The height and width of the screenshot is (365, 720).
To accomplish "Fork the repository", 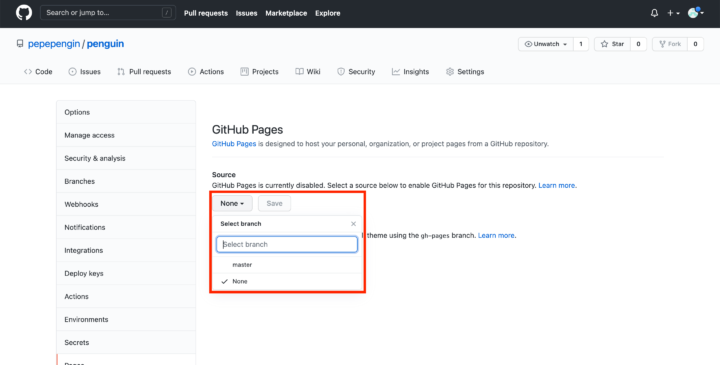I will [670, 44].
